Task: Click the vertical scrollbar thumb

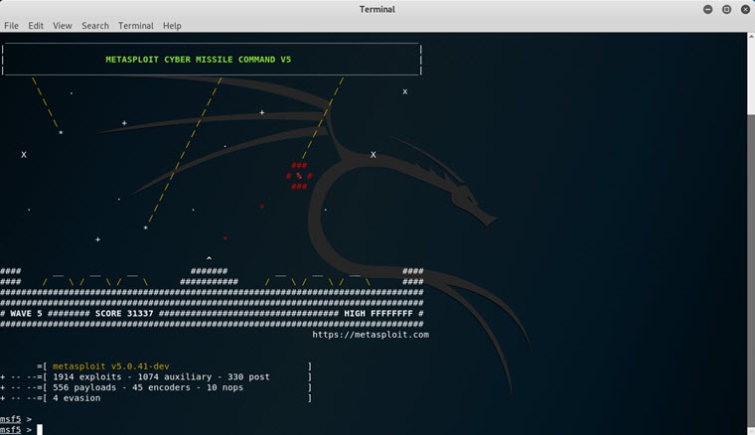Action: click(x=751, y=270)
